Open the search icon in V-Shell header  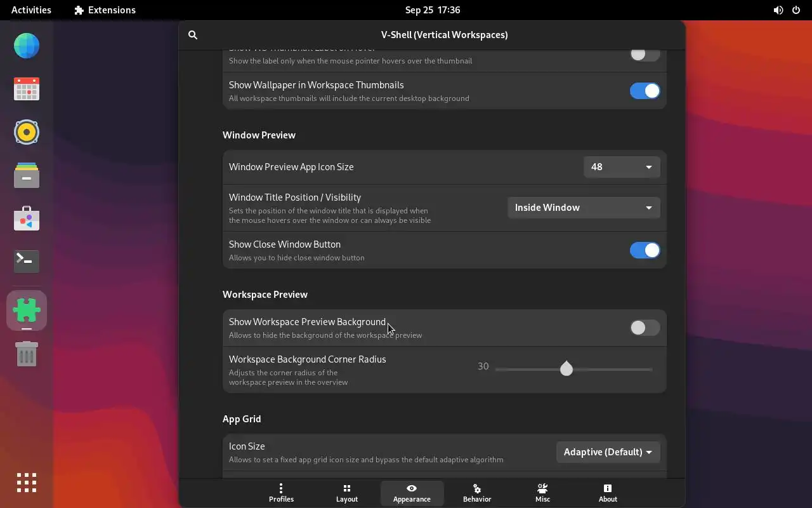coord(193,35)
